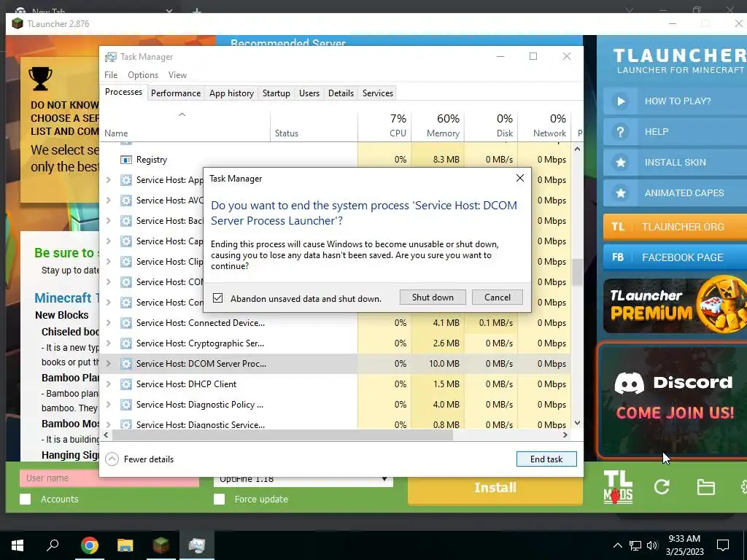
Task: Click the Discord logo in the banner
Action: pyautogui.click(x=629, y=383)
